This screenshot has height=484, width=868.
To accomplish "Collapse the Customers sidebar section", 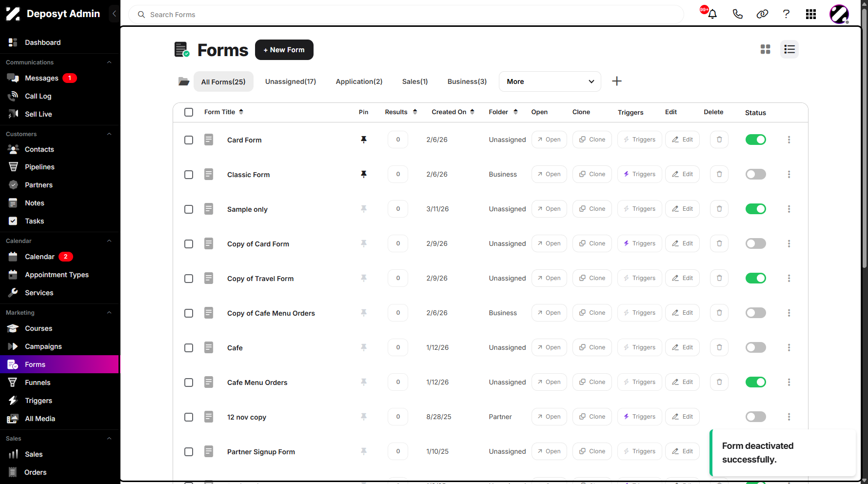I will click(x=109, y=134).
